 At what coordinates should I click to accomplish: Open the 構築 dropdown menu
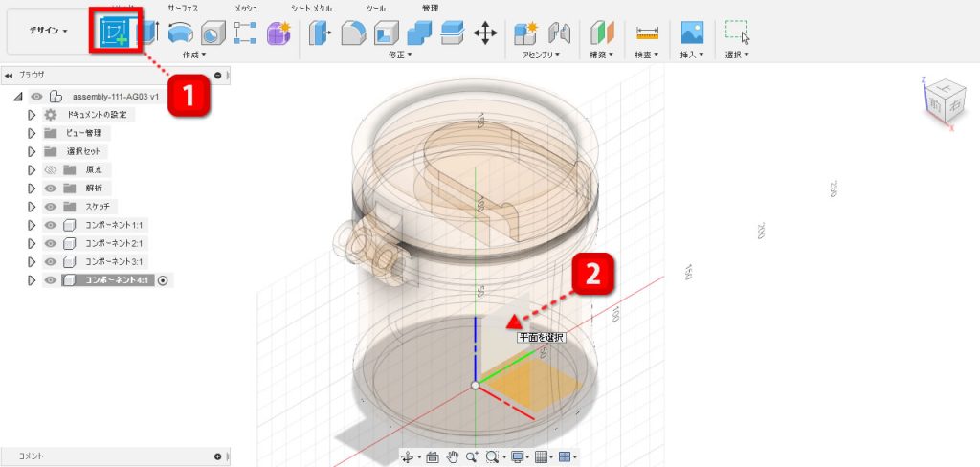point(602,55)
